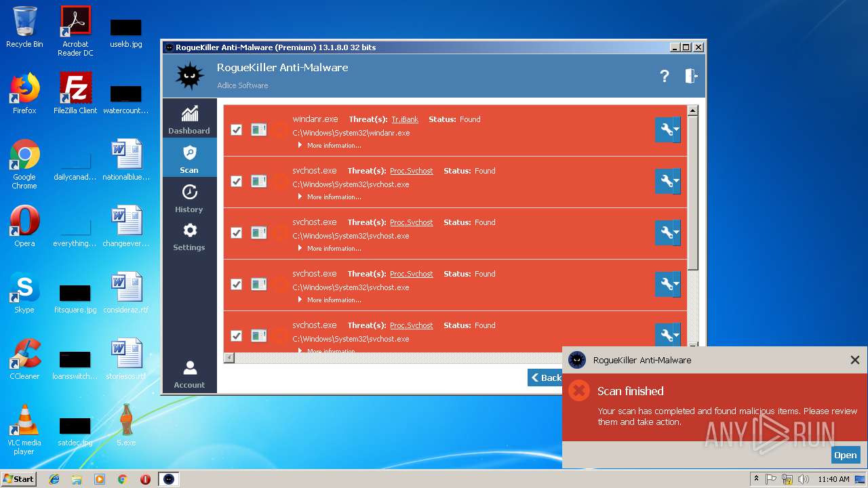Viewport: 868px width, 488px height.
Task: Select the Acrobat Reader DC shortcut
Action: click(75, 31)
